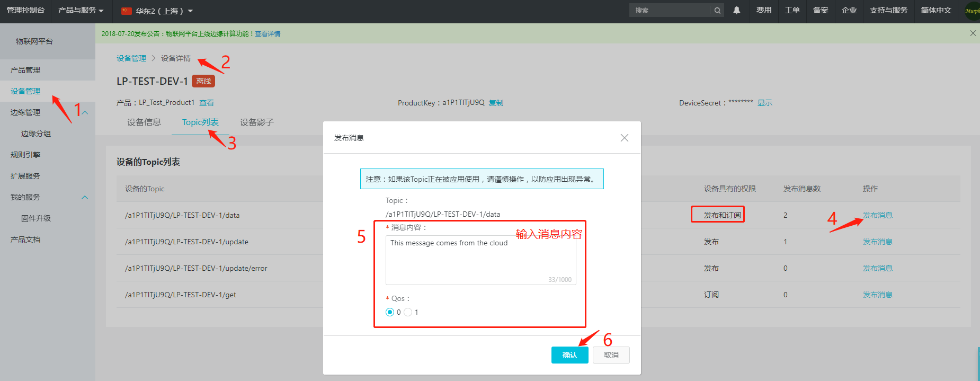Click the 消息内容 message text area

[480, 260]
